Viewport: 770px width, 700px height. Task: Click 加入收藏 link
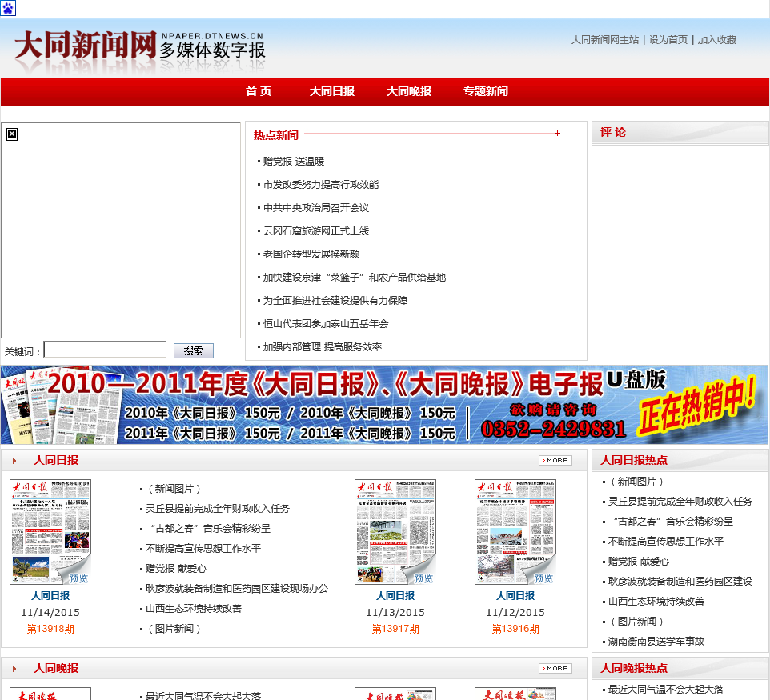(x=717, y=40)
